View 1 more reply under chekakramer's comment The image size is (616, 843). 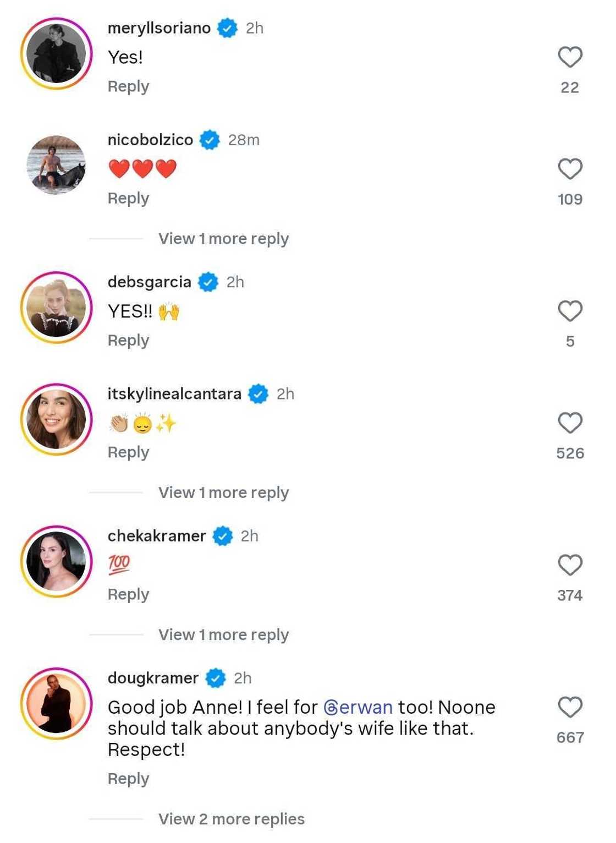[223, 634]
